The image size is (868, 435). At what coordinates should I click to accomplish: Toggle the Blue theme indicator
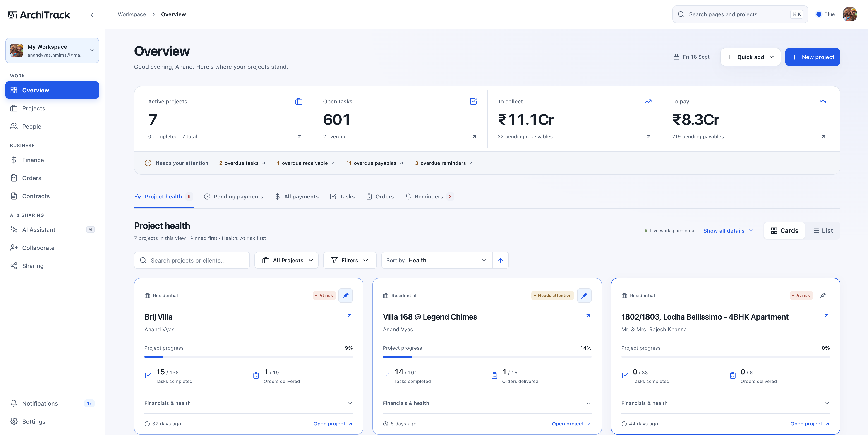coord(825,14)
